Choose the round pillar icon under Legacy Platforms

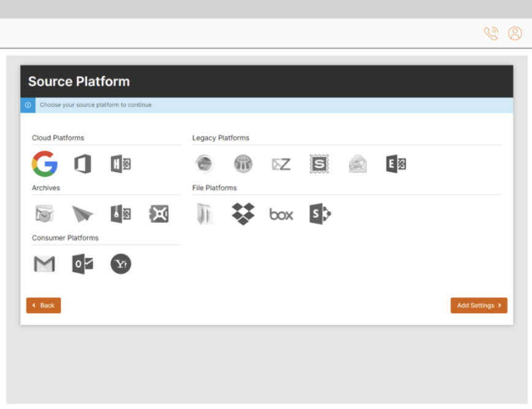[243, 164]
